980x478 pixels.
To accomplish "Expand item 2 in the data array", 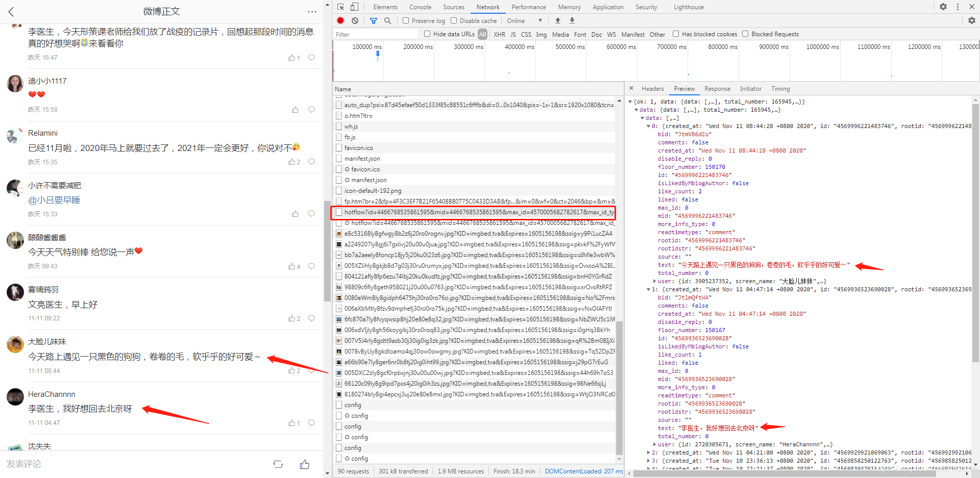I will coord(649,452).
